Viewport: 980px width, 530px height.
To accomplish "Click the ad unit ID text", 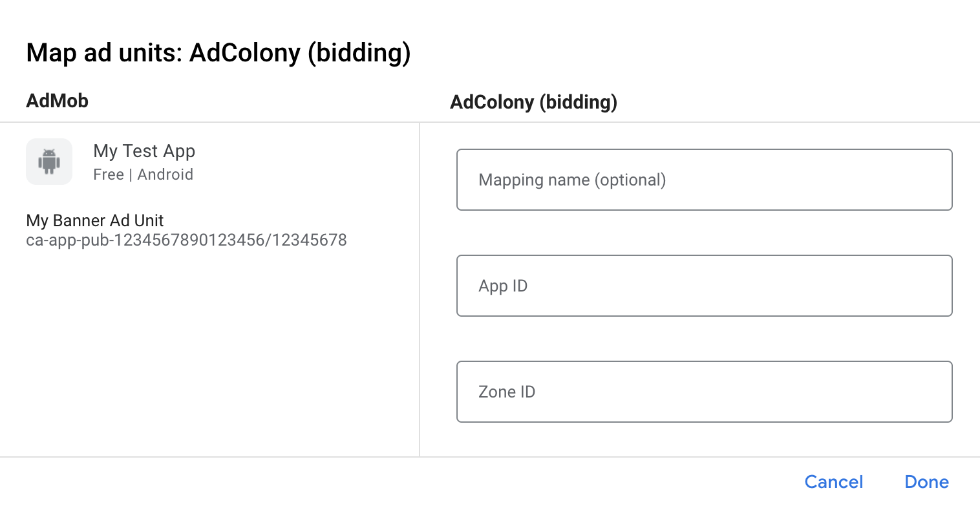I will (186, 240).
